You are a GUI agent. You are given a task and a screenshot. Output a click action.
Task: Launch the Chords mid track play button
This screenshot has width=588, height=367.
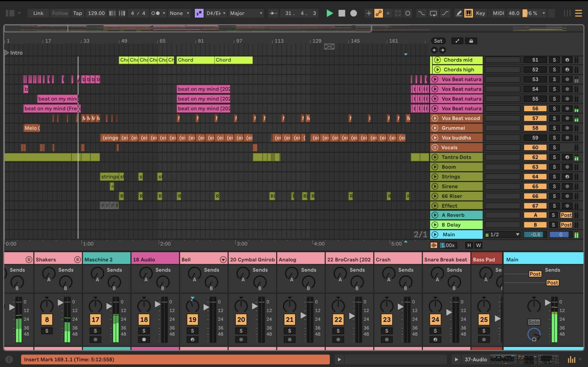coord(437,60)
